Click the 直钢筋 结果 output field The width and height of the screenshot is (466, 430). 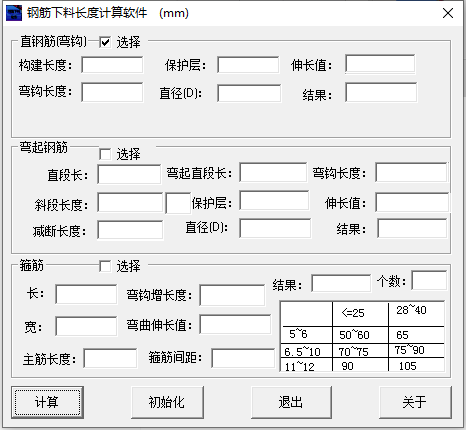[381, 93]
